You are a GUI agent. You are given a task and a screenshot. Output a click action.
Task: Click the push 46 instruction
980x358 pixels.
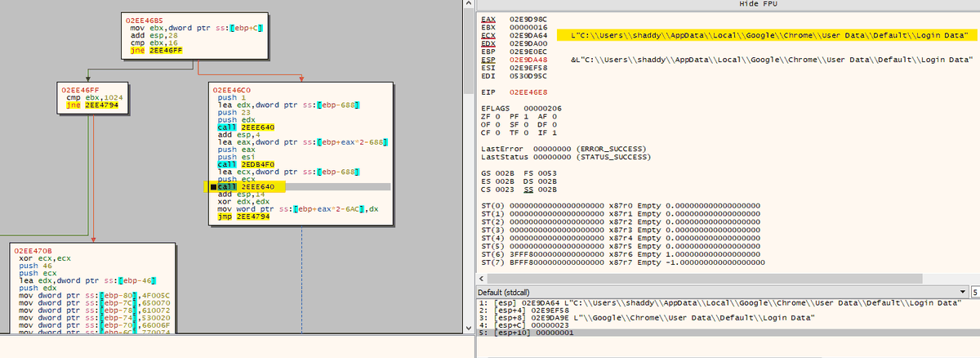pos(33,266)
